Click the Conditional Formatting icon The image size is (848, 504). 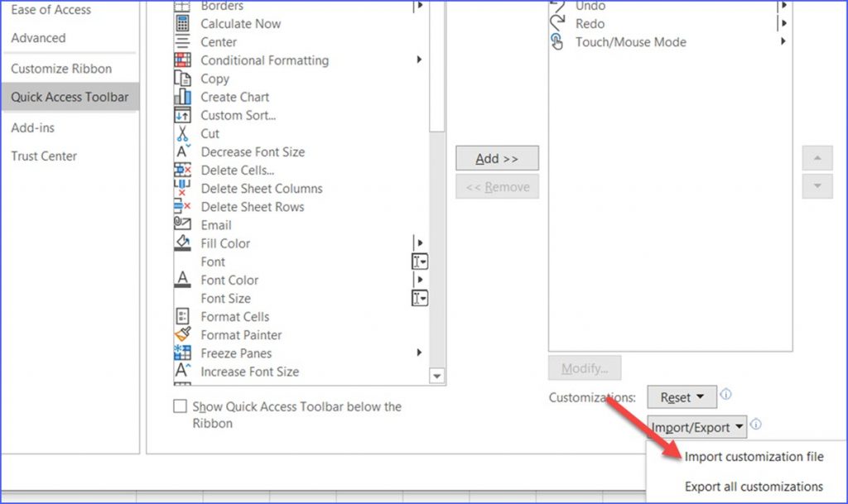[183, 60]
